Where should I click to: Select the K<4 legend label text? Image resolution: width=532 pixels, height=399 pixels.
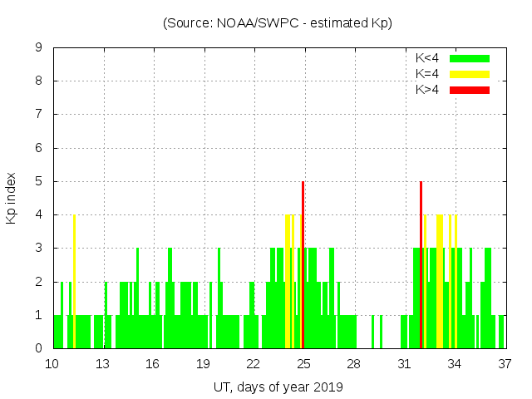pos(427,58)
